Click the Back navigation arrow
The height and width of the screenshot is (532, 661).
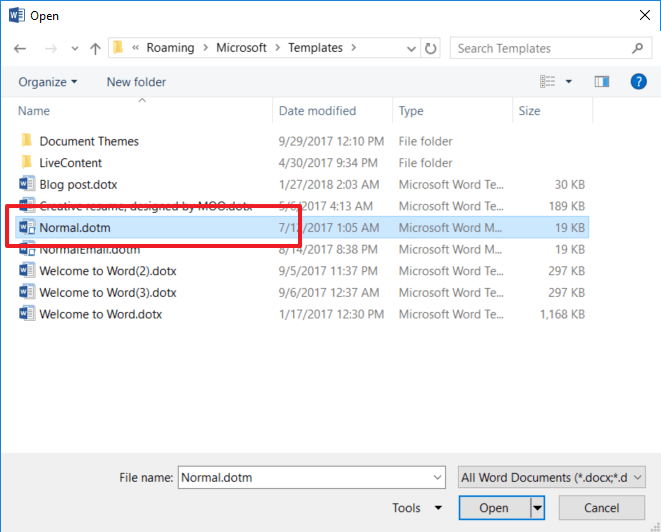[20, 48]
